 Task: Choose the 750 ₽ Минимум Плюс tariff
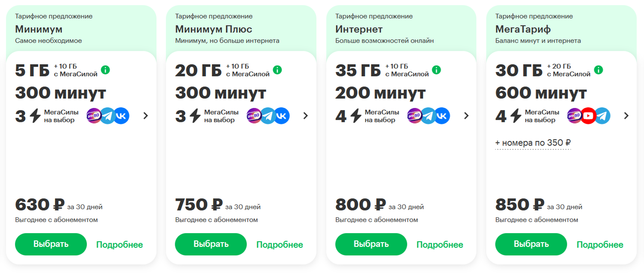pyautogui.click(x=211, y=244)
